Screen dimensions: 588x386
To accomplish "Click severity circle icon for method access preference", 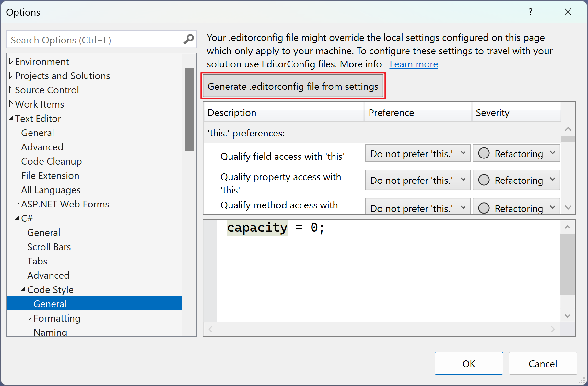I will pyautogui.click(x=484, y=208).
